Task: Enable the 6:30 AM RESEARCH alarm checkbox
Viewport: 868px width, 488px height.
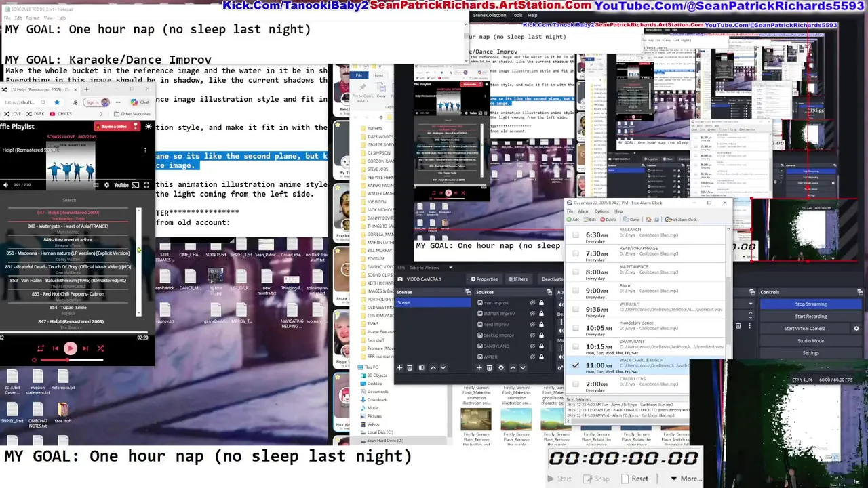Action: (576, 235)
